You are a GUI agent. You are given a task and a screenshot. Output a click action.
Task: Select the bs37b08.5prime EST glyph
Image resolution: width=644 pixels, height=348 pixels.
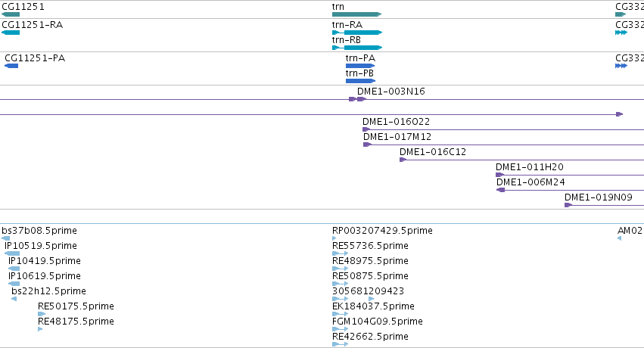(6, 238)
